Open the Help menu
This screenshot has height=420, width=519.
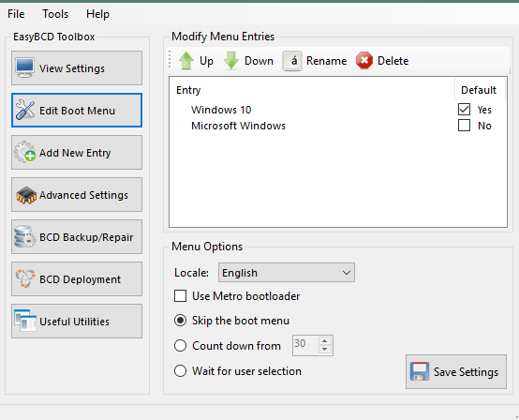pos(97,14)
